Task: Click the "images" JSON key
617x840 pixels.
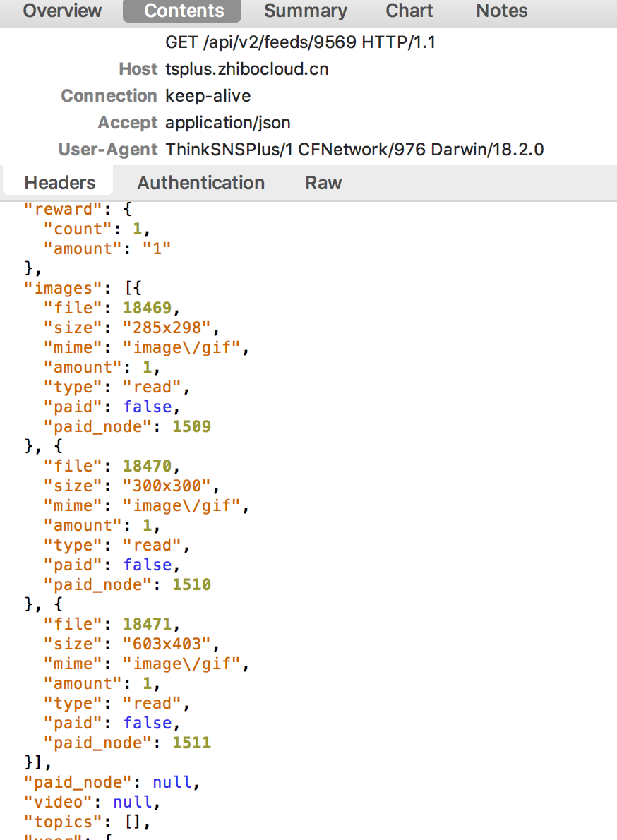Action: click(64, 288)
